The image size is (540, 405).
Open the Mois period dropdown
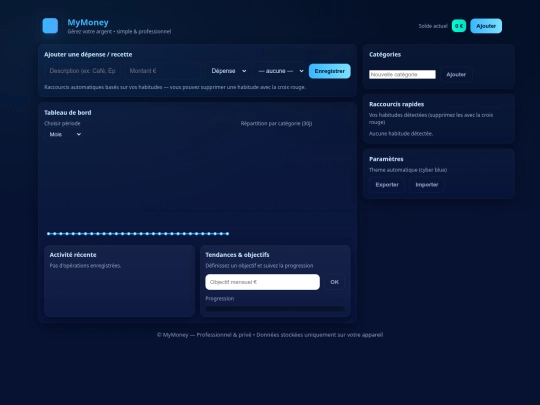[x=64, y=134]
